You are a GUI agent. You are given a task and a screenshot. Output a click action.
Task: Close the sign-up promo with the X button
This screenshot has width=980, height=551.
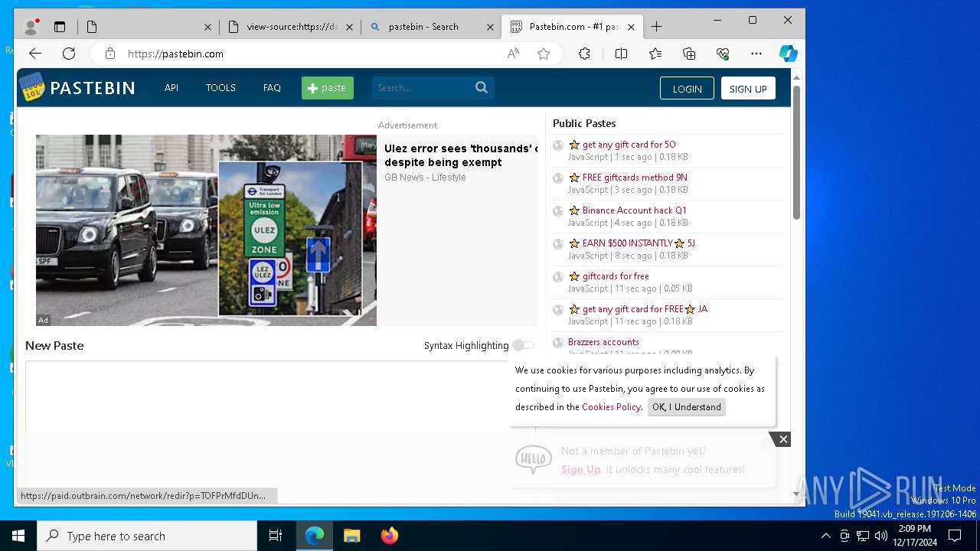pyautogui.click(x=782, y=439)
